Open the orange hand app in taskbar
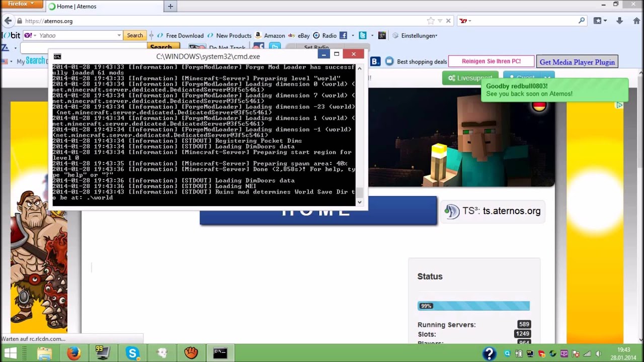644x362 pixels. click(x=191, y=353)
